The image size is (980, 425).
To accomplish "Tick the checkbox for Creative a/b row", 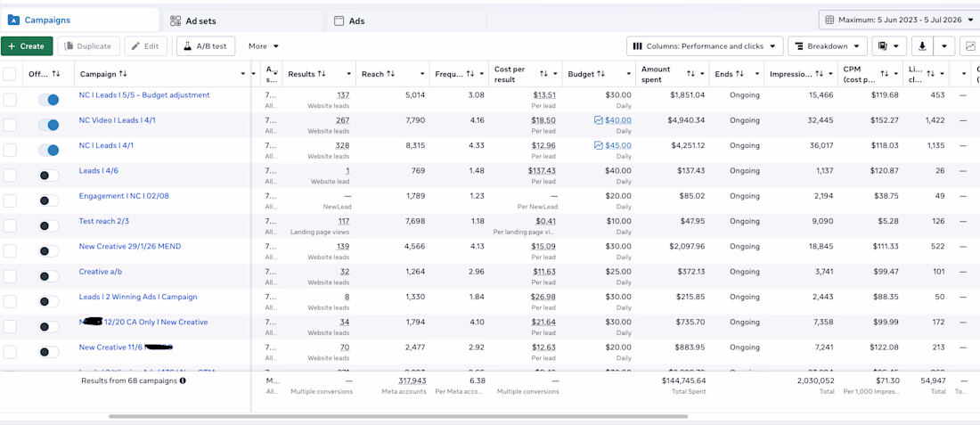I will [10, 276].
